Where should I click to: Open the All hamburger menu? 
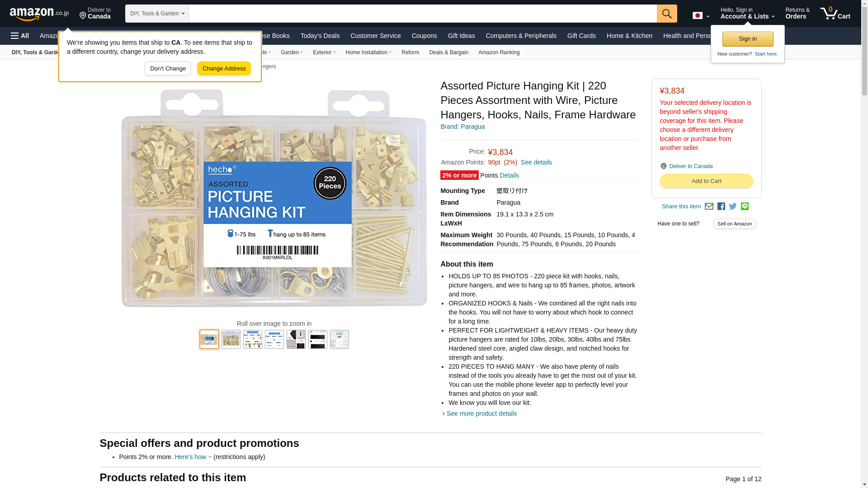(20, 36)
